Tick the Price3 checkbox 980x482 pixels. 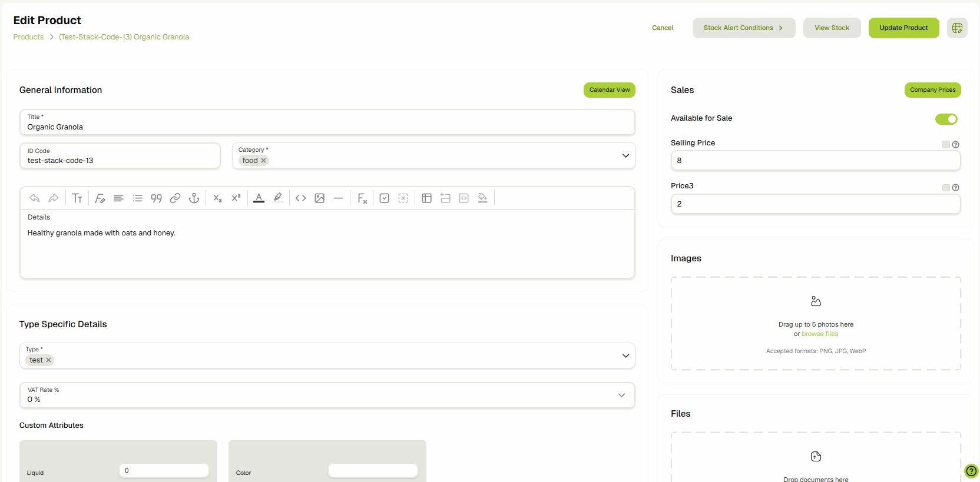click(946, 188)
